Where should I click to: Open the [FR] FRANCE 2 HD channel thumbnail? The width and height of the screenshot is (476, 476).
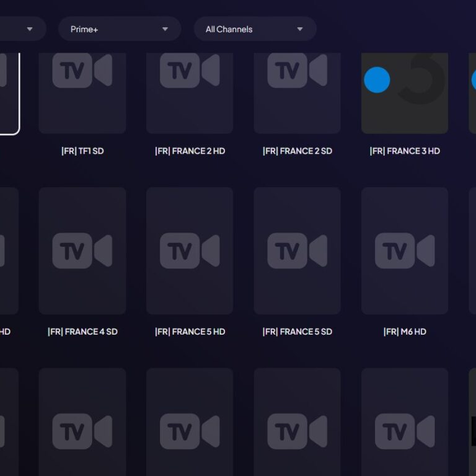[x=190, y=93]
